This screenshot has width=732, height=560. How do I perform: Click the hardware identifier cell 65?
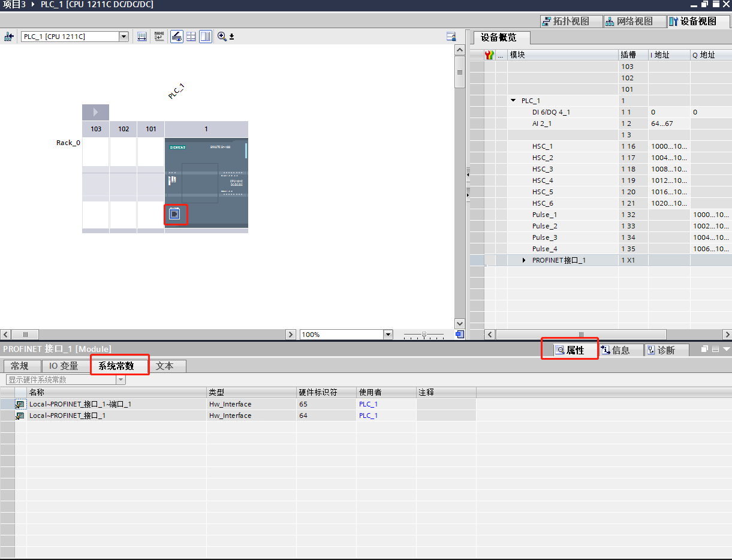click(x=326, y=404)
